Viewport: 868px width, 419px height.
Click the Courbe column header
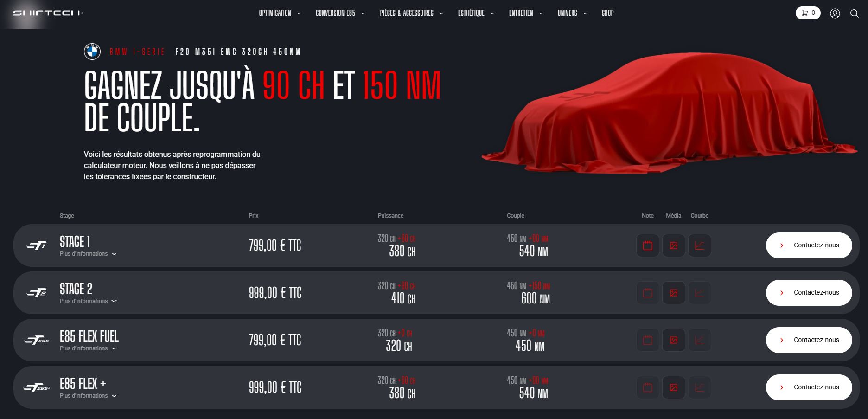[700, 216]
